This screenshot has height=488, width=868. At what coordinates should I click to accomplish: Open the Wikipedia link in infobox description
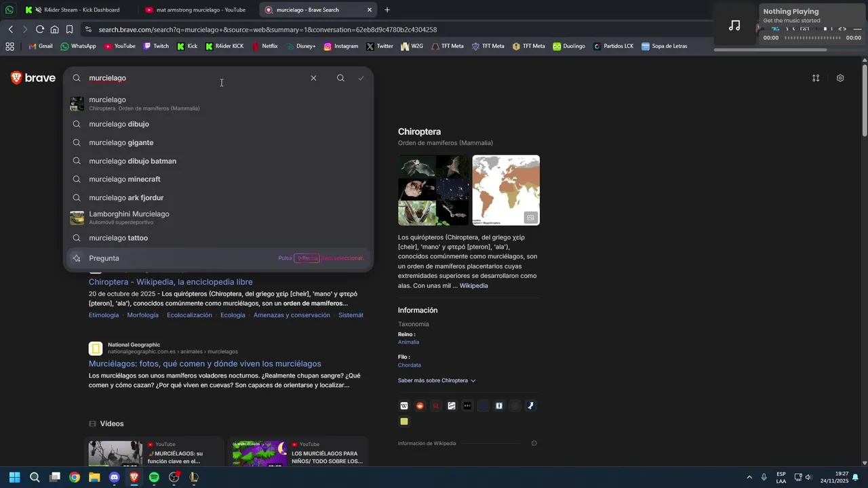tap(473, 286)
